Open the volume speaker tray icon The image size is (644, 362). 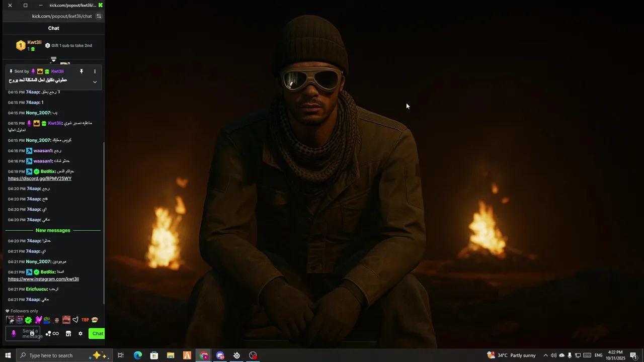[x=553, y=355]
